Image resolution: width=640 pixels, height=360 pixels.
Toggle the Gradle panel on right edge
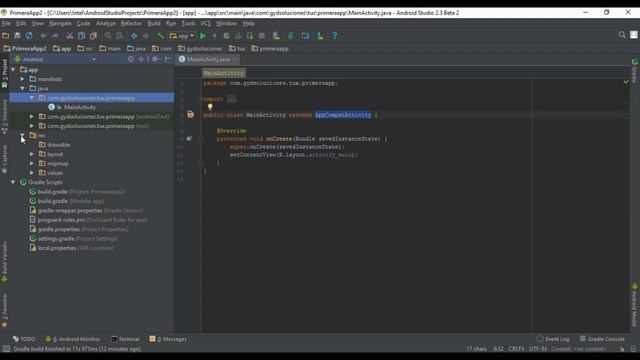(635, 70)
